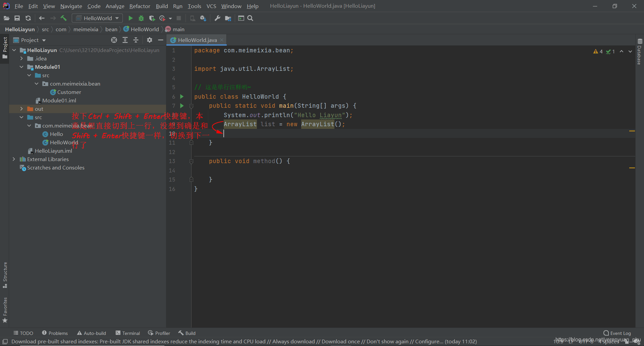Screen dimensions: 644x346
Task: Open the Navigate menu
Action: pos(71,6)
